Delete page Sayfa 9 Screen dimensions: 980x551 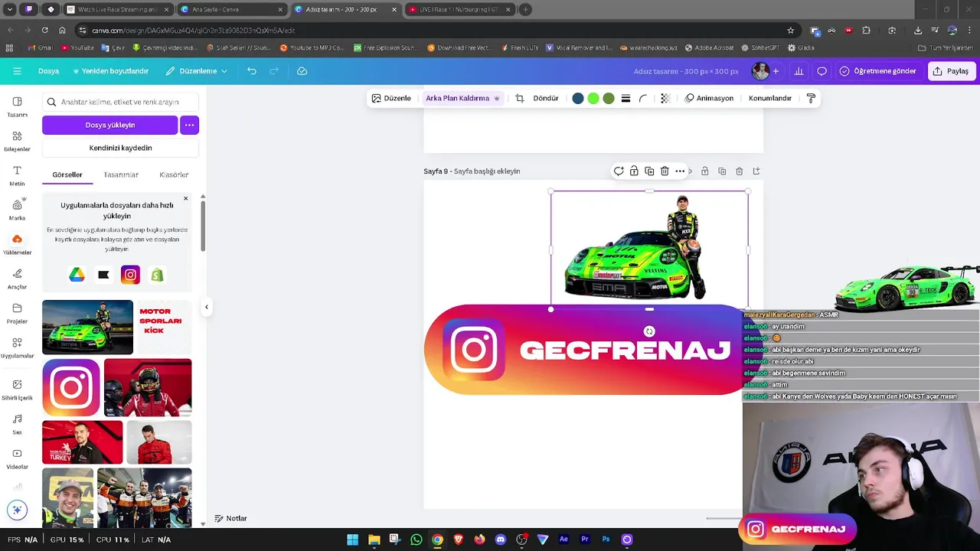739,171
